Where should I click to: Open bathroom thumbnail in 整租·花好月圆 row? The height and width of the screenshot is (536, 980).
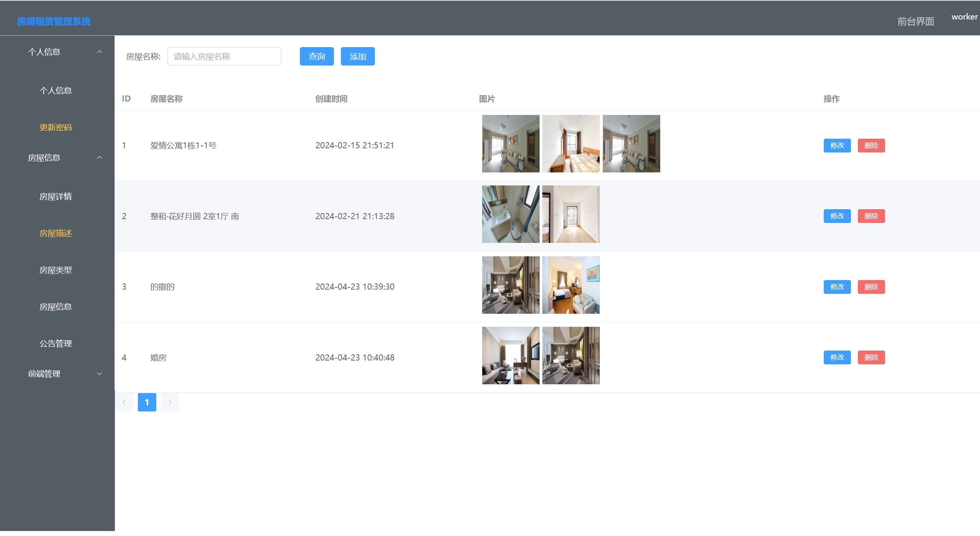point(510,214)
